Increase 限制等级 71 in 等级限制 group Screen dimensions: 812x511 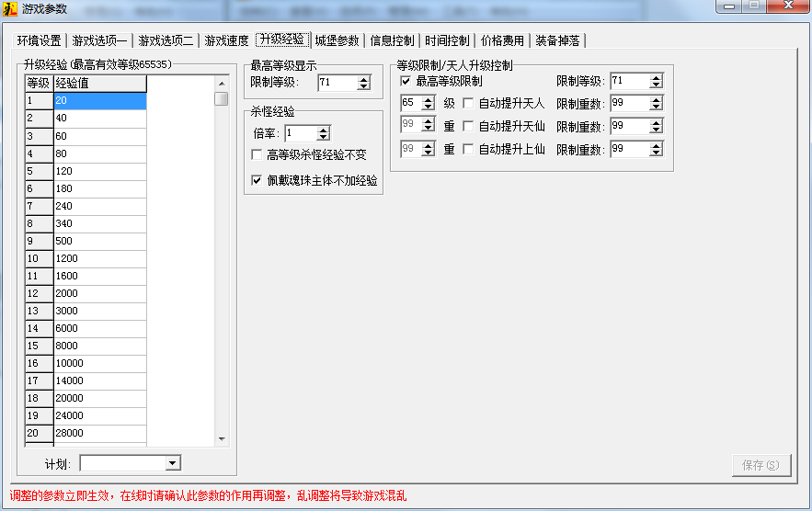point(656,77)
